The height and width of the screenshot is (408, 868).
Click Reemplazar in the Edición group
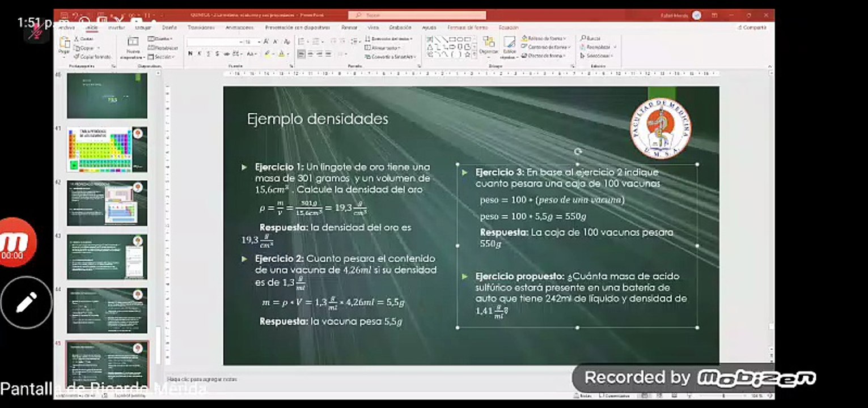[599, 47]
